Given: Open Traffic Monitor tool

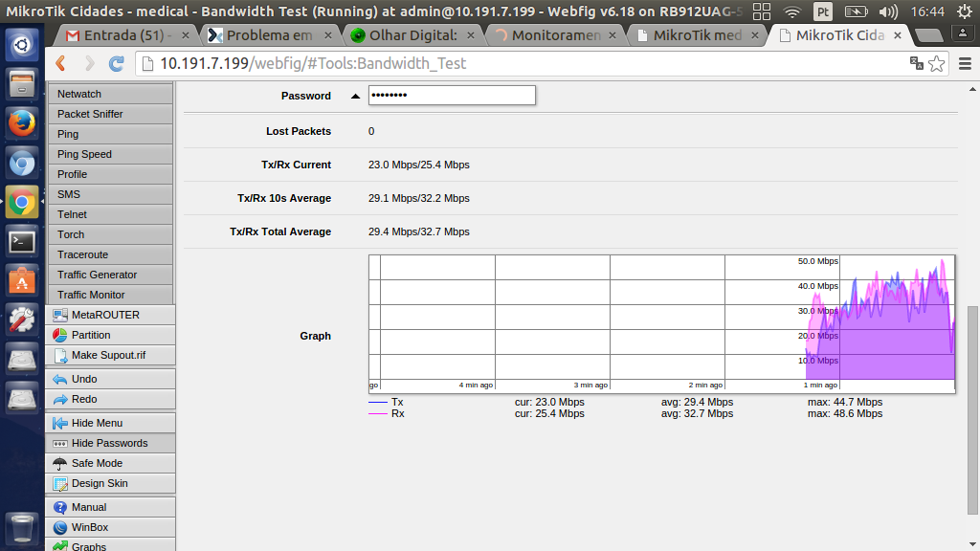Looking at the screenshot, I should pyautogui.click(x=110, y=295).
